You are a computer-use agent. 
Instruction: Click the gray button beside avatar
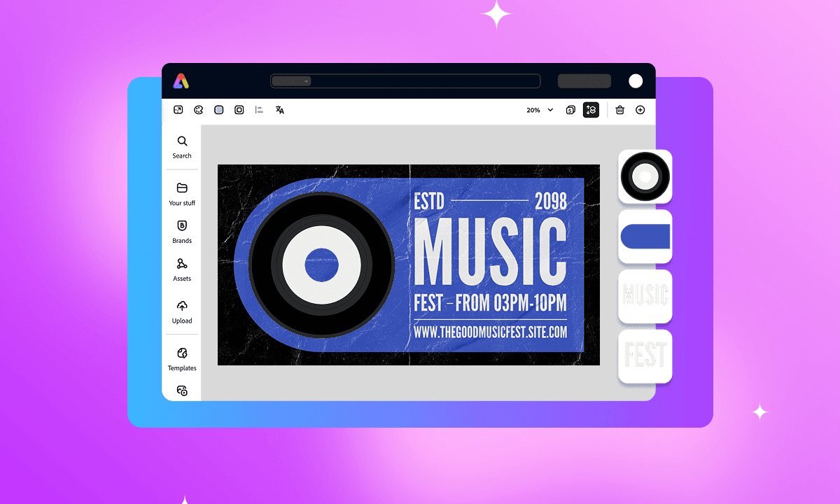tap(584, 81)
